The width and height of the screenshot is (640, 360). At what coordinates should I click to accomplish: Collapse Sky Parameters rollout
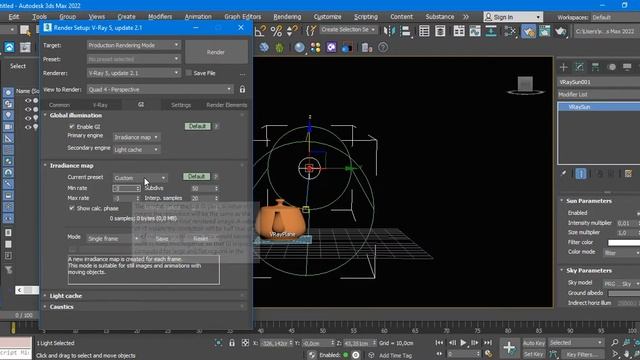589,270
